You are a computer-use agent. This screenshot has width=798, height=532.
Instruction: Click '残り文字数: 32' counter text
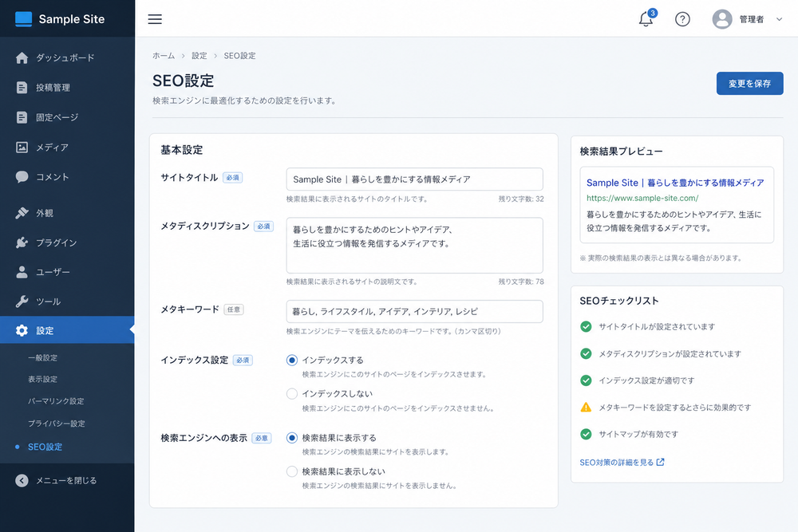(521, 199)
